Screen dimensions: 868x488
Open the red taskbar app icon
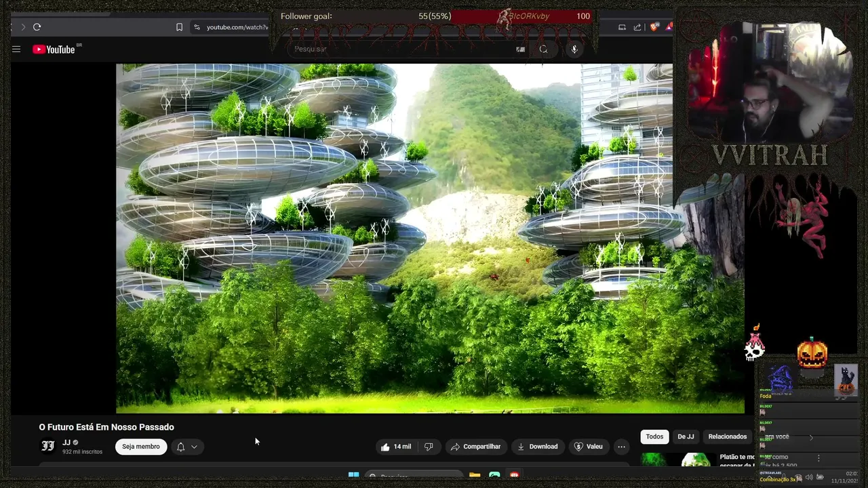514,476
